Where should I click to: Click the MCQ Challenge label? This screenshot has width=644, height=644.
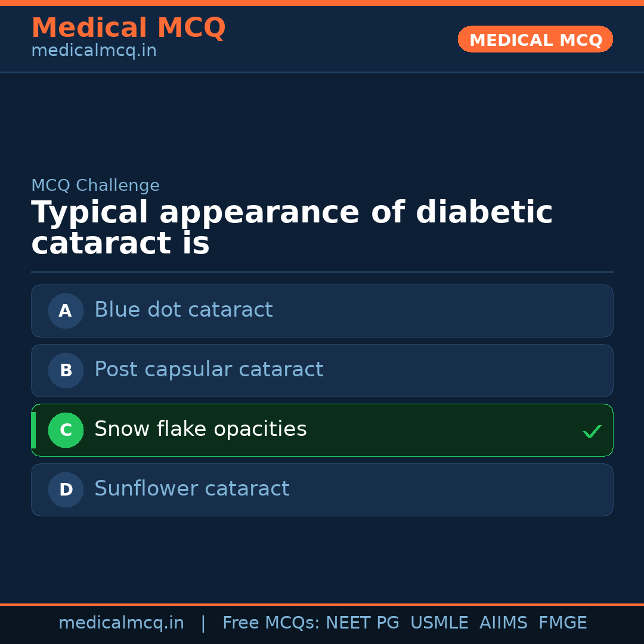[95, 185]
